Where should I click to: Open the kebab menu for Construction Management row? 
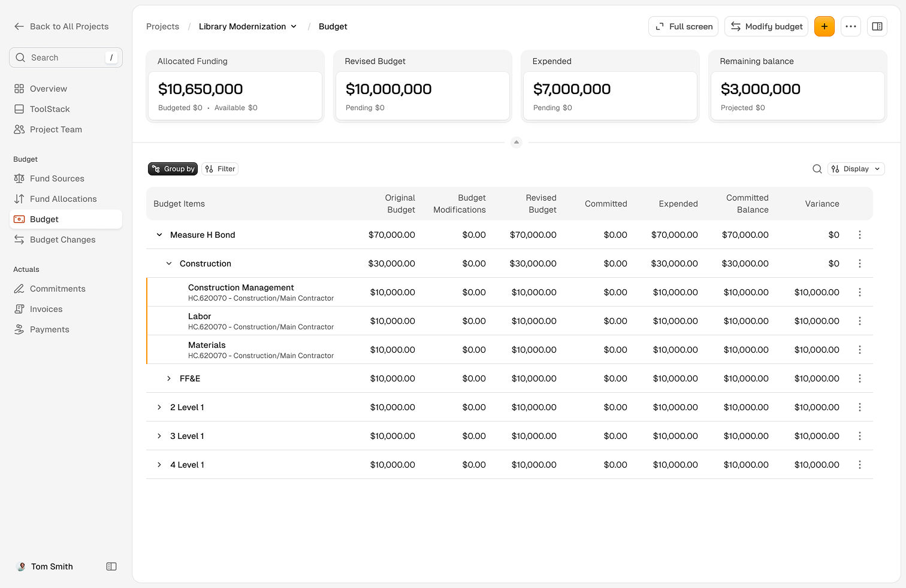pyautogui.click(x=860, y=292)
